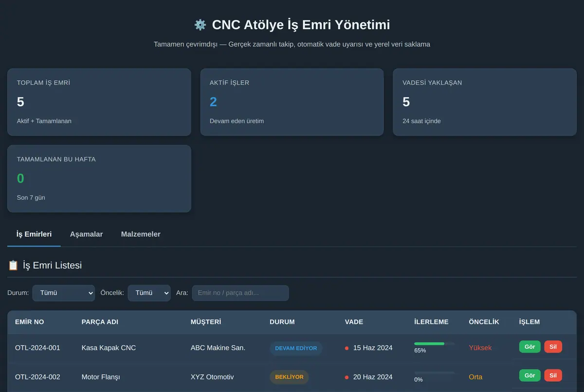Image resolution: width=584 pixels, height=392 pixels.
Task: Click the Toplam İş Emri stat card
Action: 99,102
